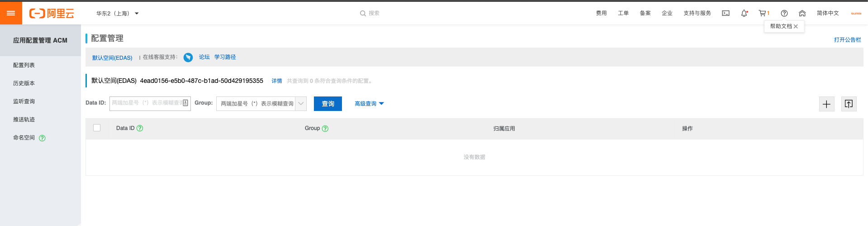Open the Group combo box dropdown arrow
Screen dimensions: 868x226
tap(301, 104)
